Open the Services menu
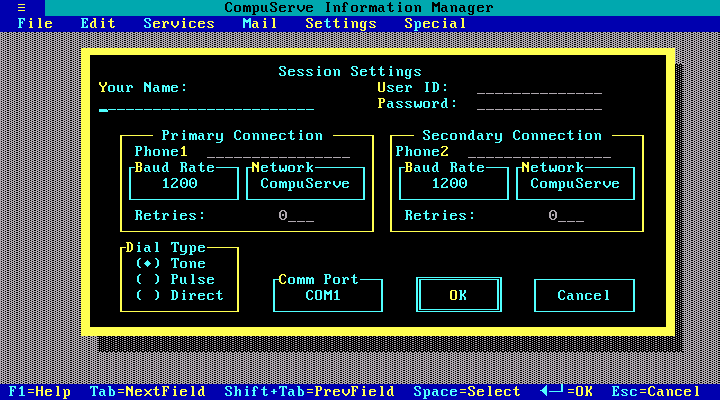Image resolution: width=720 pixels, height=400 pixels. tap(179, 23)
